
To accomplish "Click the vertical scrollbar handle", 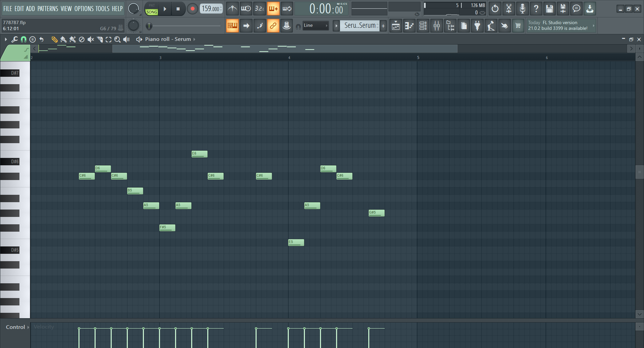I will [639, 172].
